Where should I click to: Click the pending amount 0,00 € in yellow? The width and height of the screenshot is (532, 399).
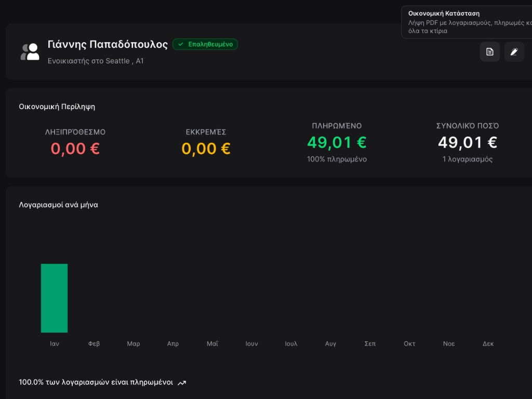point(206,149)
